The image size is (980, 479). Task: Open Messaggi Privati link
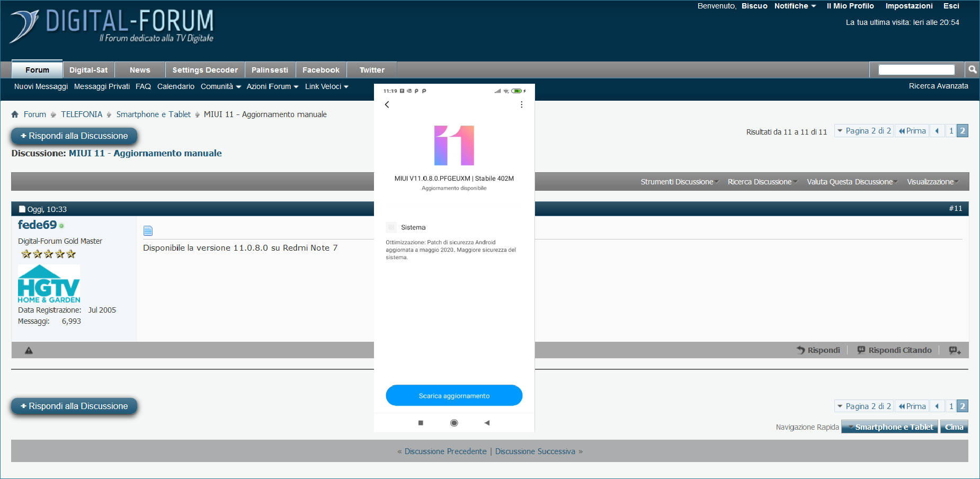point(102,86)
